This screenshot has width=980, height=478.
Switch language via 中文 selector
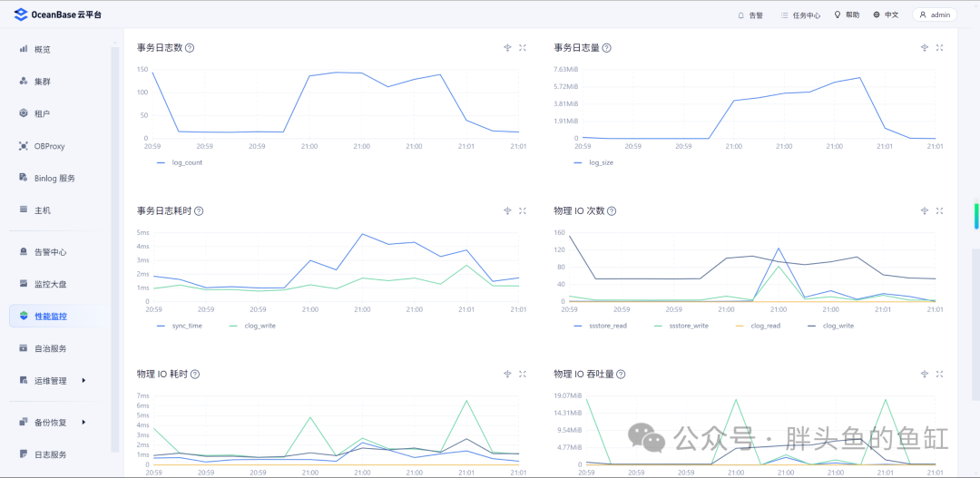tap(886, 15)
